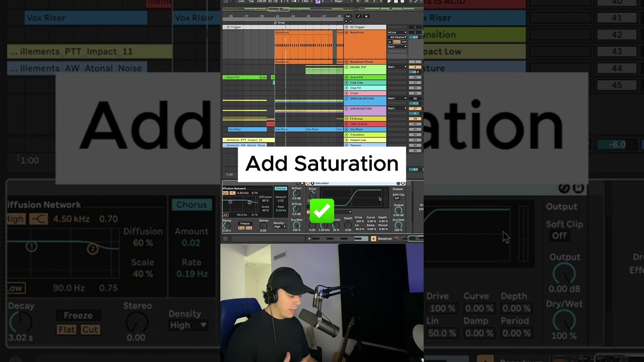
Task: Click the THIS IS ACID track launch icon
Action: 347,124
